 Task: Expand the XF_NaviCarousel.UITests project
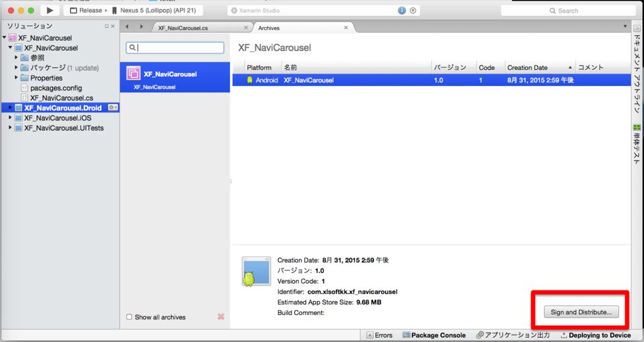pyautogui.click(x=10, y=128)
